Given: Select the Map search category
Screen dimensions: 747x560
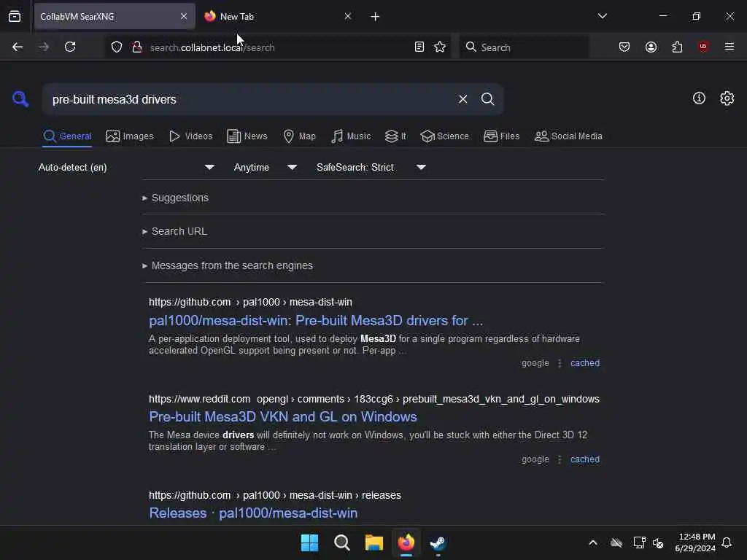Looking at the screenshot, I should (299, 136).
